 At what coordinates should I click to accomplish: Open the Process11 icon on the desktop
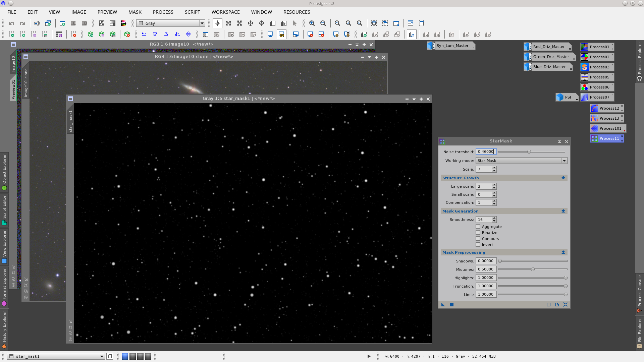(606, 138)
